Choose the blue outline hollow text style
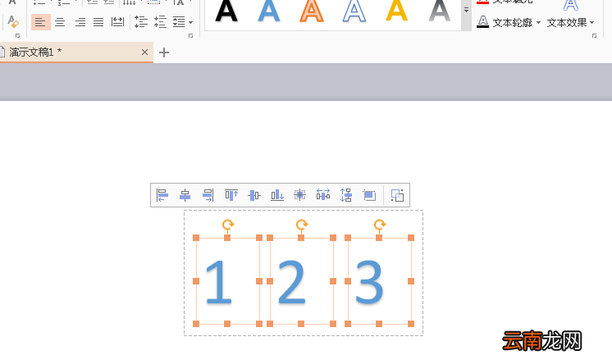The image size is (612, 364). (354, 11)
